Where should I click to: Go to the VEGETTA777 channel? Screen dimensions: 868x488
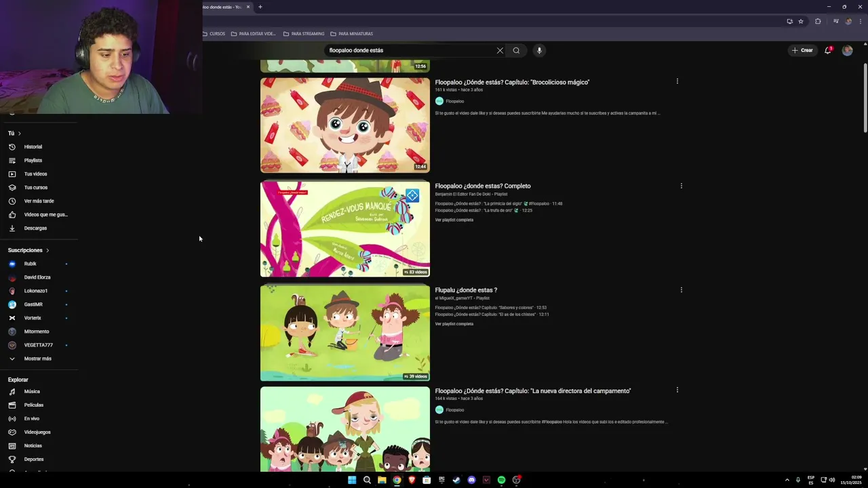(39, 345)
